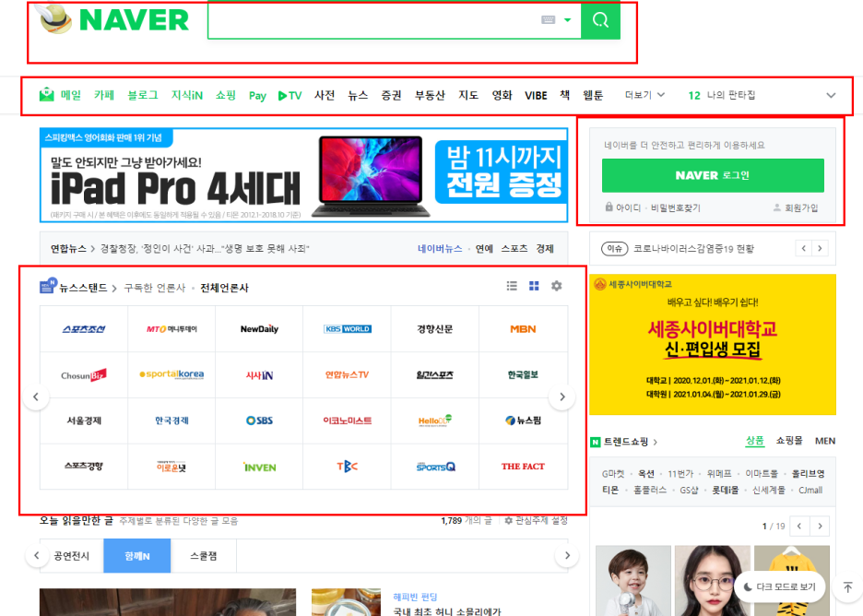Click the sportalkorea publisher logo
Viewport: 863px width, 616px height.
pyautogui.click(x=171, y=375)
